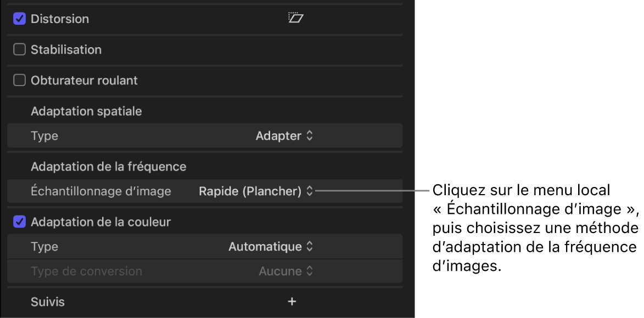Enable the Obturateur roulant checkbox

(19, 80)
